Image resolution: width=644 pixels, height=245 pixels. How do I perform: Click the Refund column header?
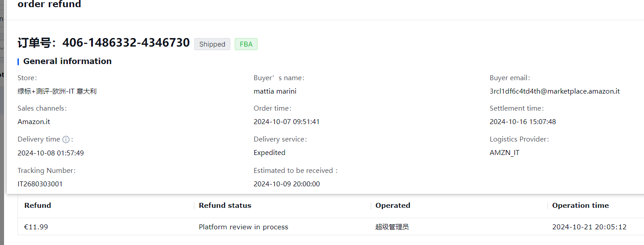[x=38, y=206]
